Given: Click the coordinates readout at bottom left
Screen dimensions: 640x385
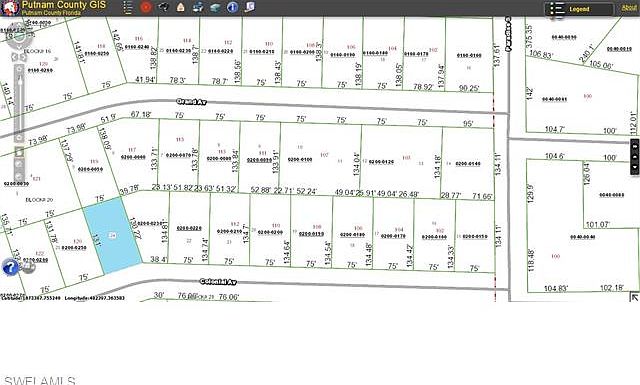Looking at the screenshot, I should [63, 298].
